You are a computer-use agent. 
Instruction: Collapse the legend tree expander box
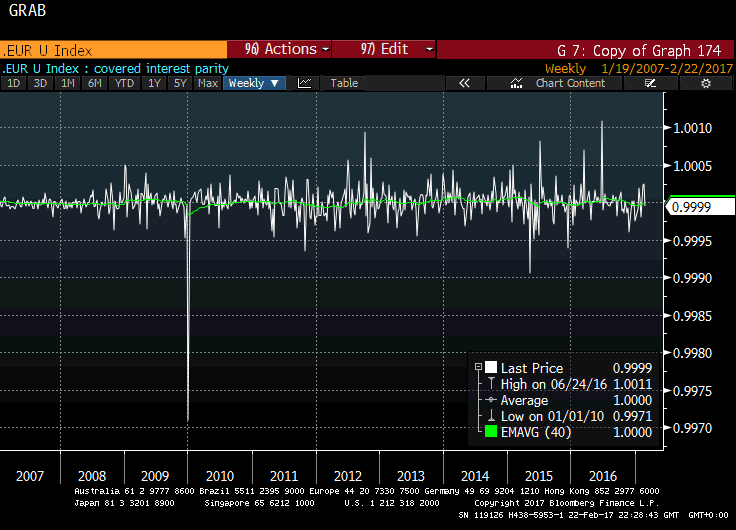477,368
